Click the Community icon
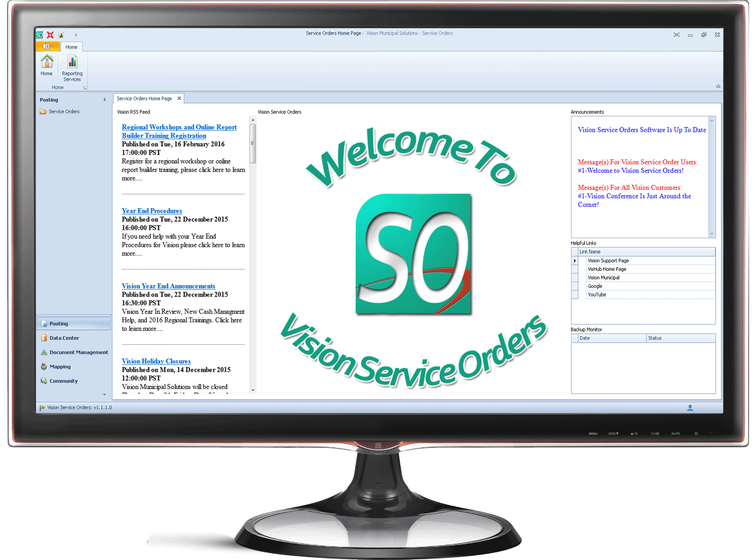This screenshot has width=755, height=560. 44,381
